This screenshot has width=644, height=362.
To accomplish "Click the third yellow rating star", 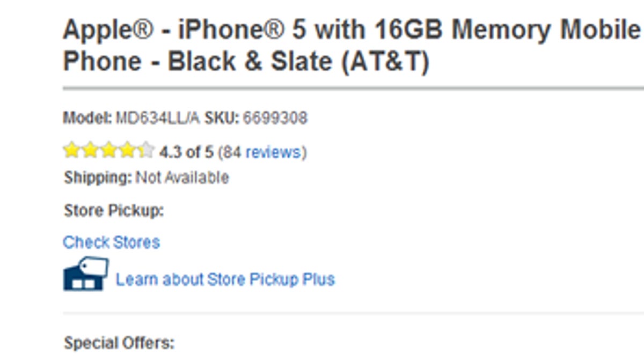I will 108,151.
